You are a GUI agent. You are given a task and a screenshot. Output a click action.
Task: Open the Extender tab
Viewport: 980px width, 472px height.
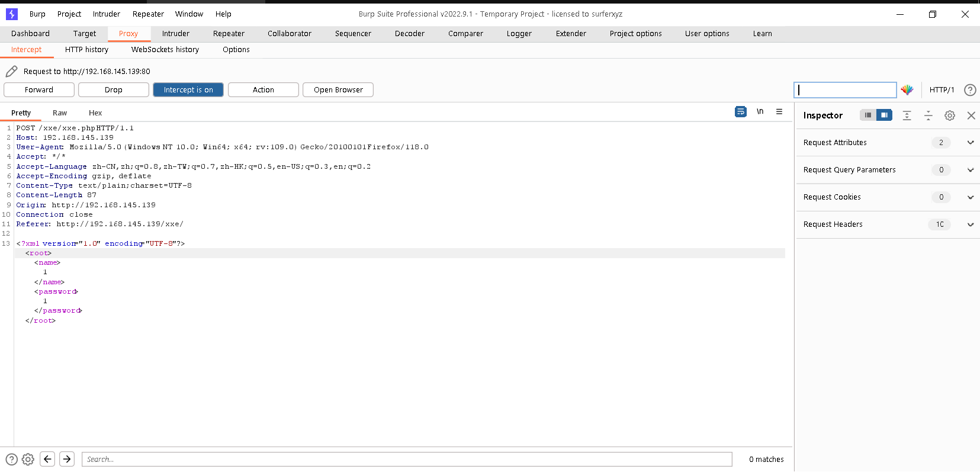[571, 34]
